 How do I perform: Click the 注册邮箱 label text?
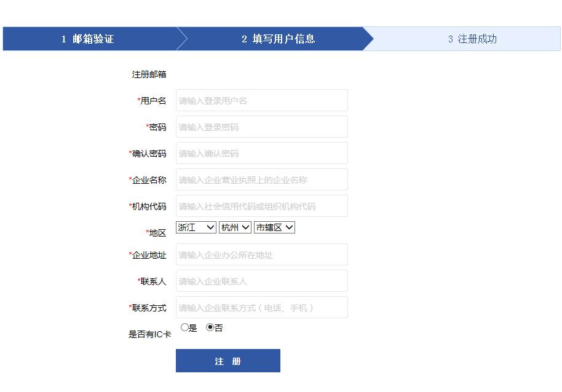[149, 74]
